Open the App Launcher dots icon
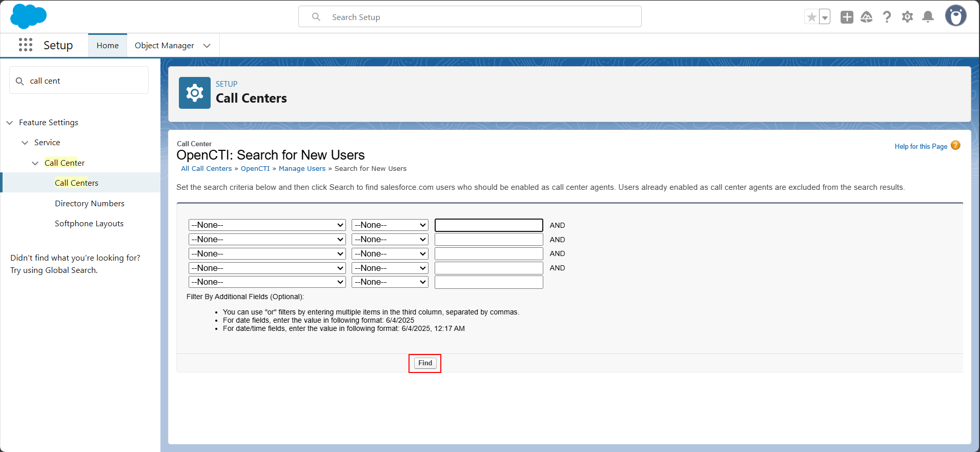980x452 pixels. (26, 45)
